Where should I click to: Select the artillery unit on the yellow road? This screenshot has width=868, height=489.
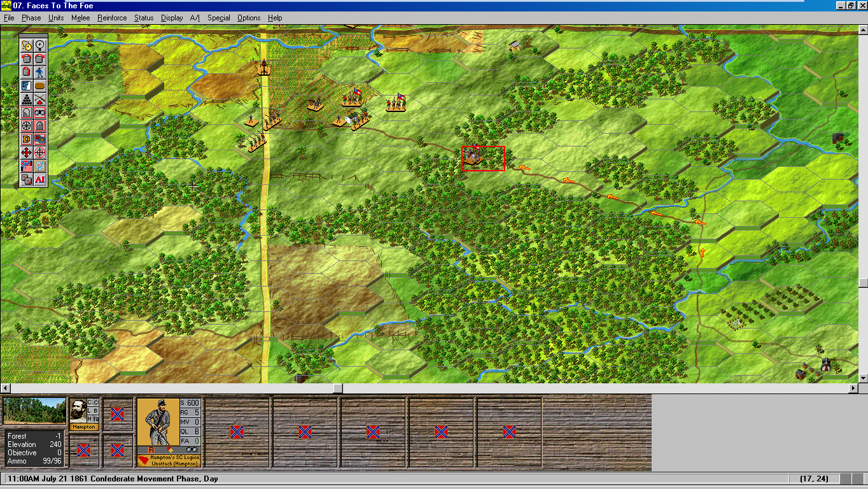pyautogui.click(x=263, y=67)
